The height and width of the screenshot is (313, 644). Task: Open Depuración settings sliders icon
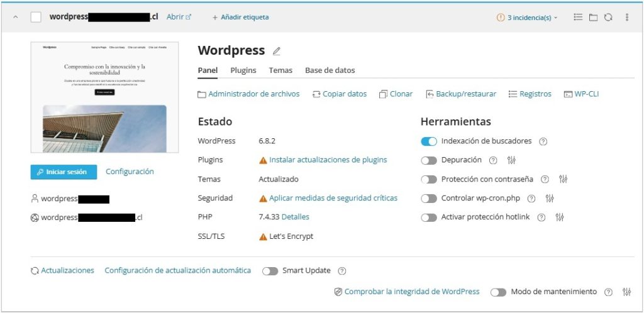(x=511, y=160)
